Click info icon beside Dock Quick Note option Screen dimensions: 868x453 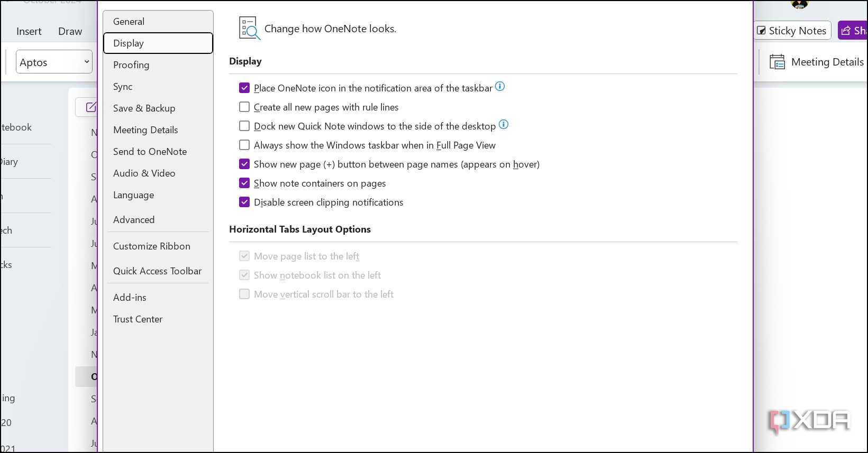(x=504, y=125)
